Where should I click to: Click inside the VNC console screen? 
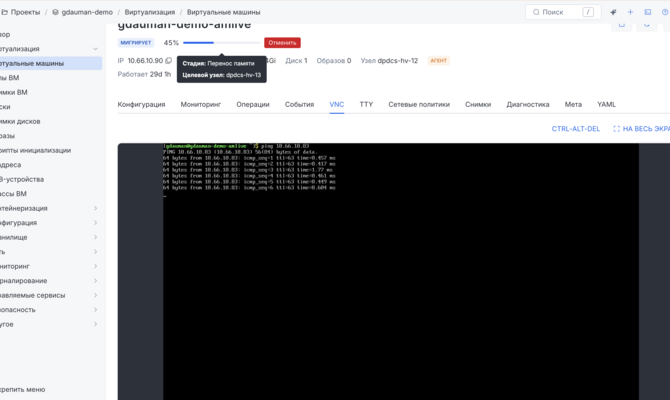point(401,271)
